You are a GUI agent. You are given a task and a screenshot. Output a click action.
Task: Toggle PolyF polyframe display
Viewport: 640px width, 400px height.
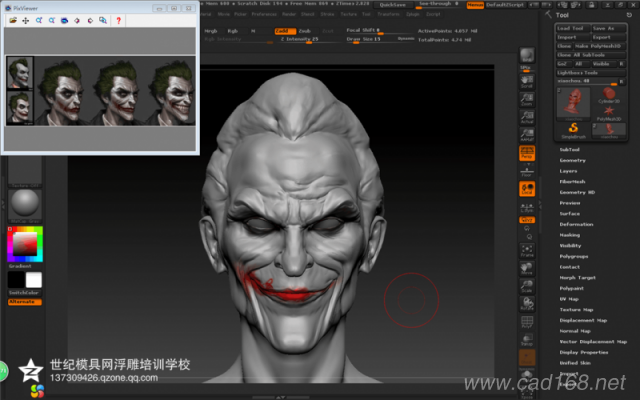527,322
